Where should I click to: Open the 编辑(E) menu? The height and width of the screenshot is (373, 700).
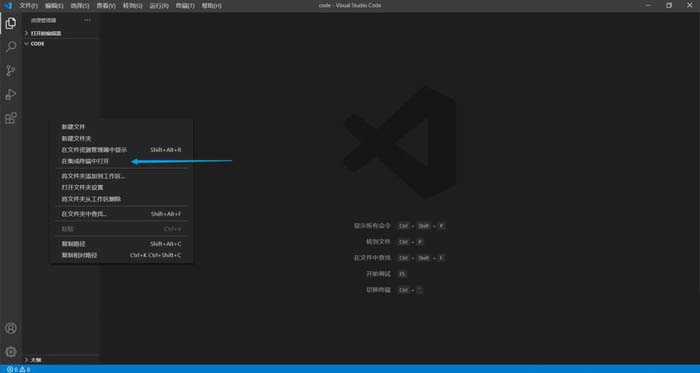[54, 6]
